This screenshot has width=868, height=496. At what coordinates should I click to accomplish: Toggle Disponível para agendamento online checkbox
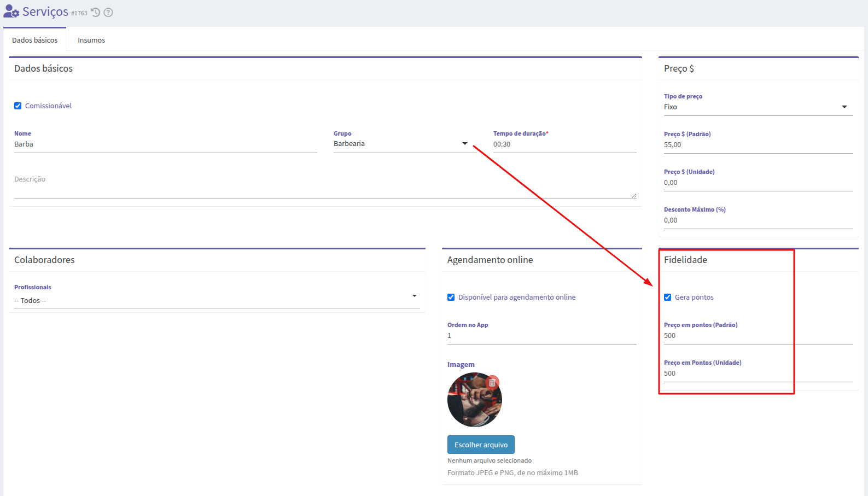451,297
